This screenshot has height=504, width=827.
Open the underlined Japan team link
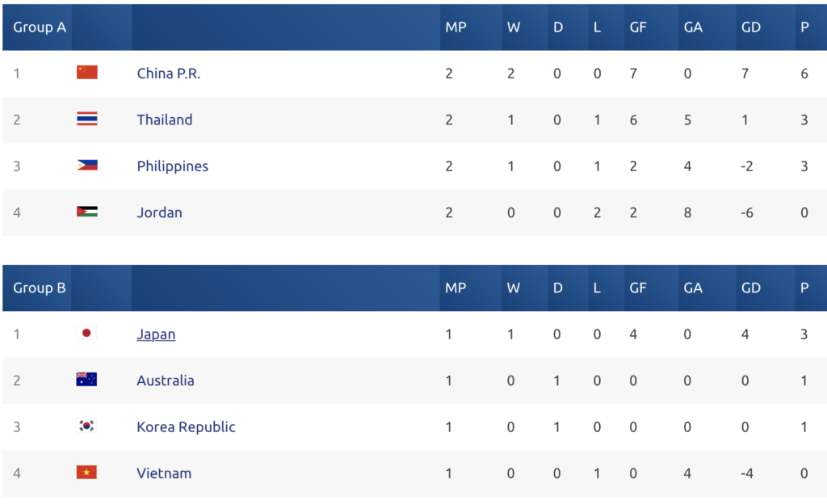coord(156,334)
